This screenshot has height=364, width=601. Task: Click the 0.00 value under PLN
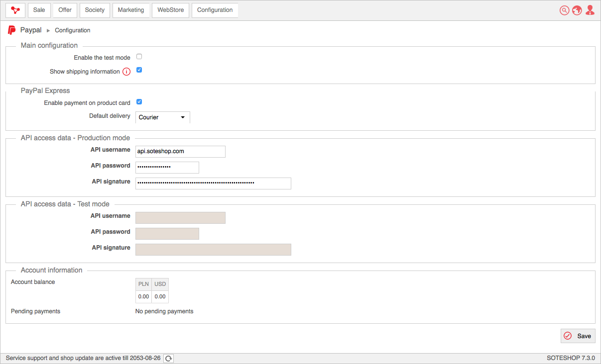pyautogui.click(x=143, y=297)
